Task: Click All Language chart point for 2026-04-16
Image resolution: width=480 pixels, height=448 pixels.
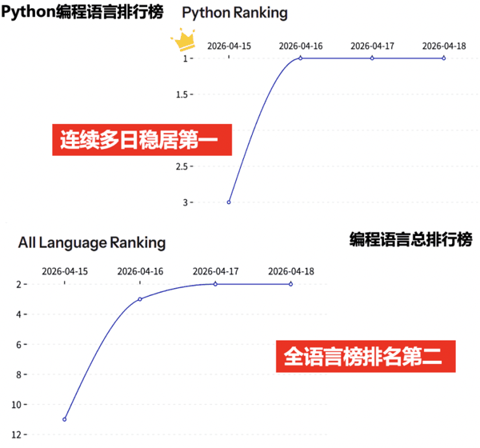Action: [x=140, y=299]
